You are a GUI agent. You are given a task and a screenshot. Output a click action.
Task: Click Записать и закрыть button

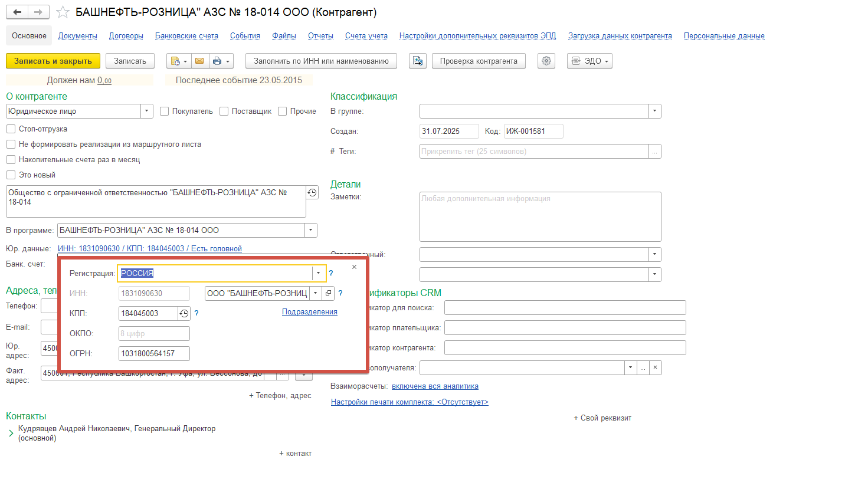pos(53,61)
